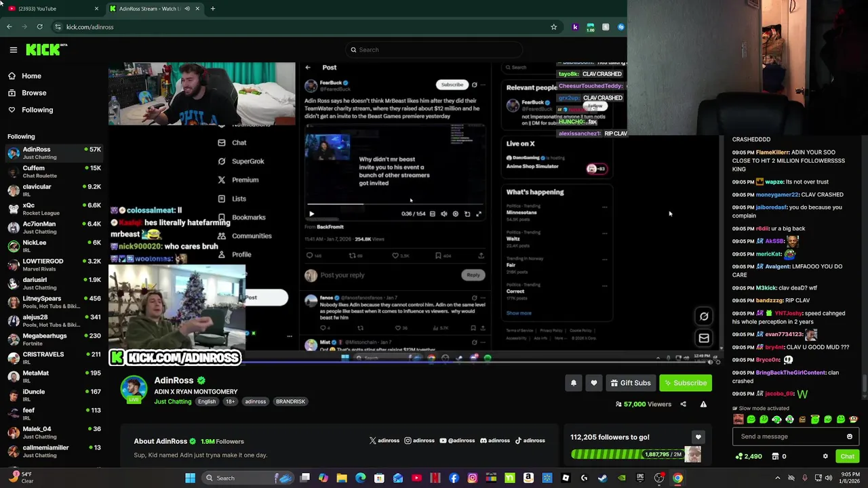Click the green Subscribe button

pyautogui.click(x=686, y=383)
